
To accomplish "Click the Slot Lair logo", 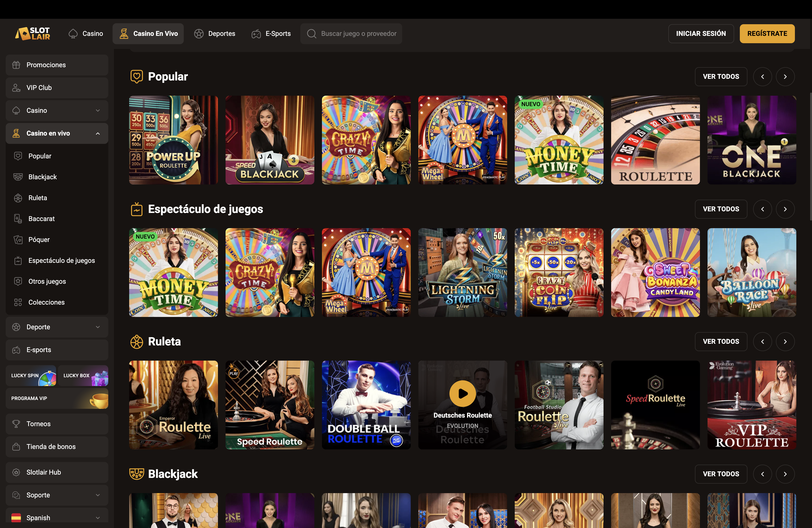I will point(33,33).
